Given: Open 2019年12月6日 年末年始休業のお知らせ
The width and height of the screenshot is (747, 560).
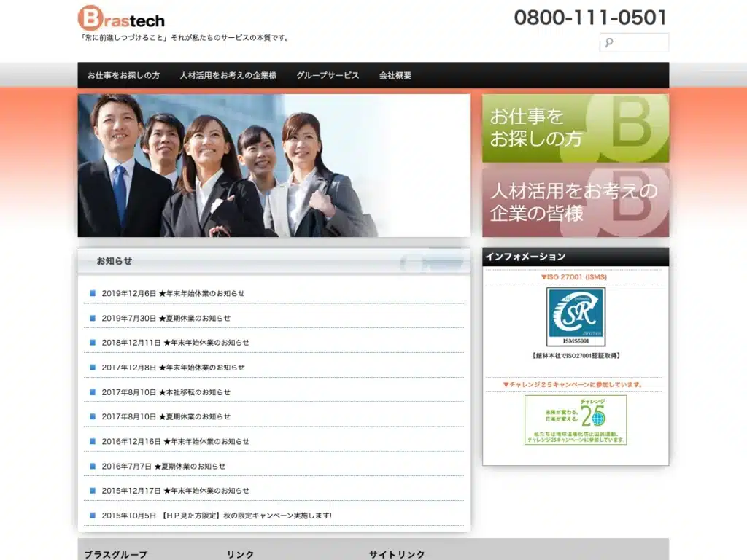Looking at the screenshot, I should (x=173, y=293).
